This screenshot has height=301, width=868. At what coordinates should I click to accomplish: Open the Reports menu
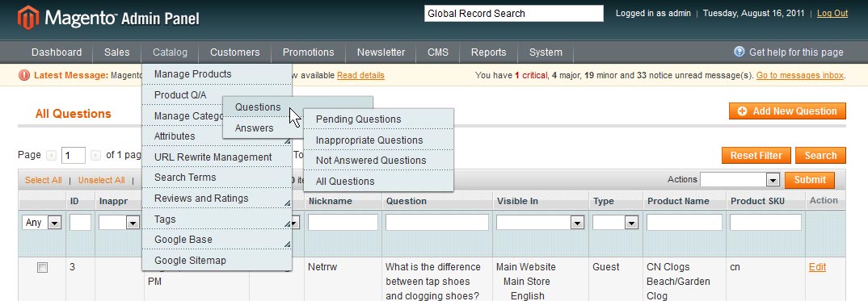point(488,52)
